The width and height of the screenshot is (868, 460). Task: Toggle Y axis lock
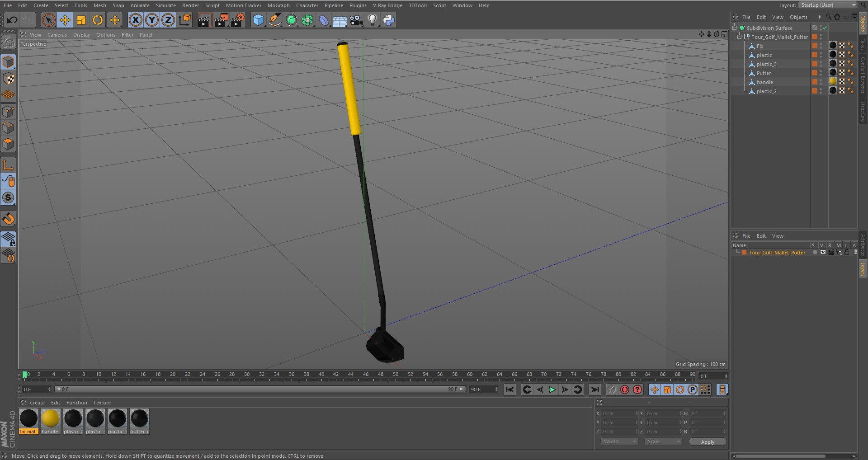152,20
